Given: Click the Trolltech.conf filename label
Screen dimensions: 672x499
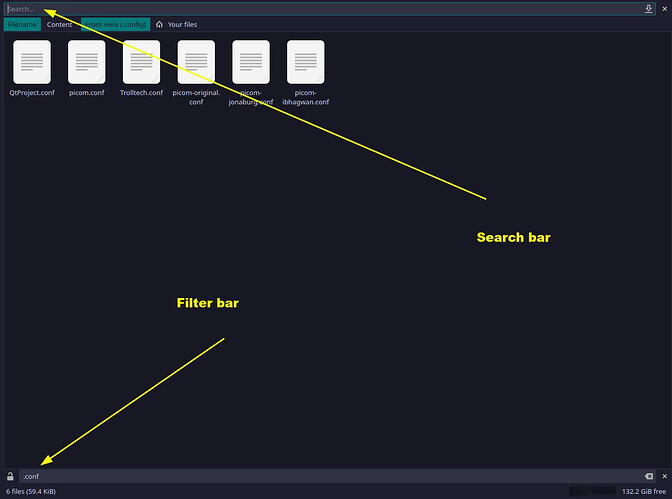Looking at the screenshot, I should coord(141,92).
